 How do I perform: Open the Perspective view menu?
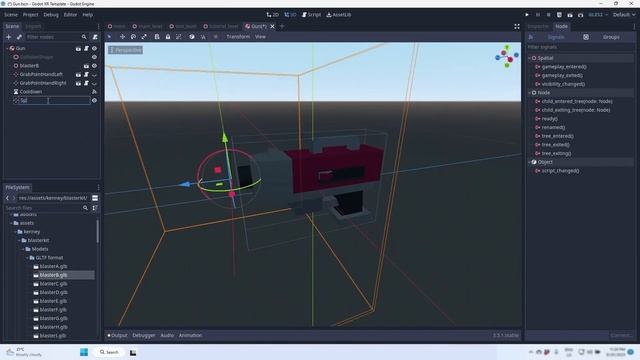[125, 50]
